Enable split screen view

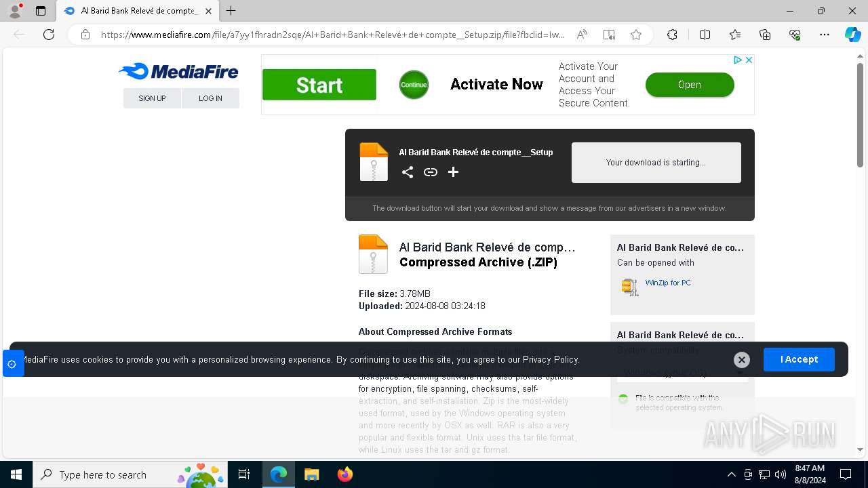[x=705, y=35]
